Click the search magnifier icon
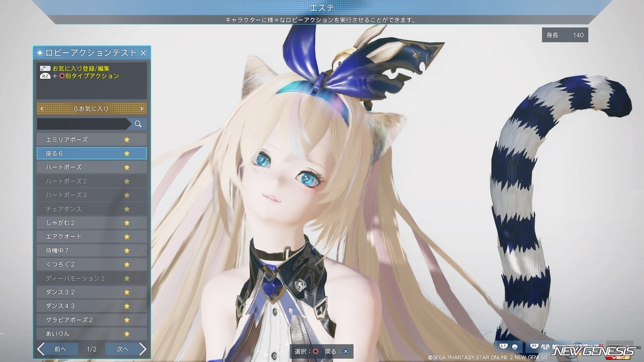644x362 pixels. tap(138, 124)
